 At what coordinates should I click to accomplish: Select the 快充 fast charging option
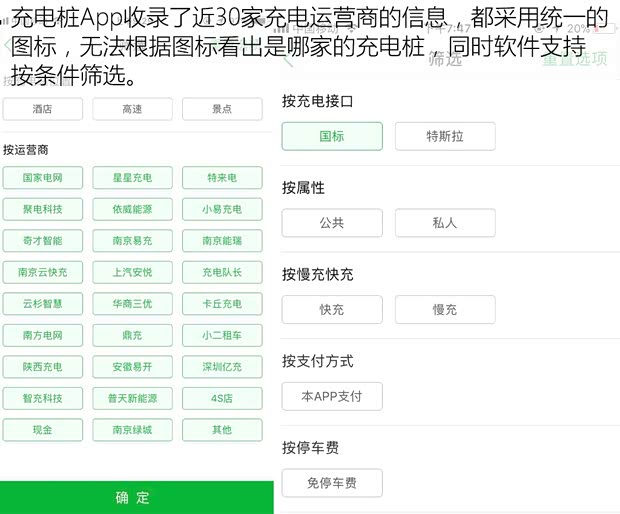[x=332, y=310]
